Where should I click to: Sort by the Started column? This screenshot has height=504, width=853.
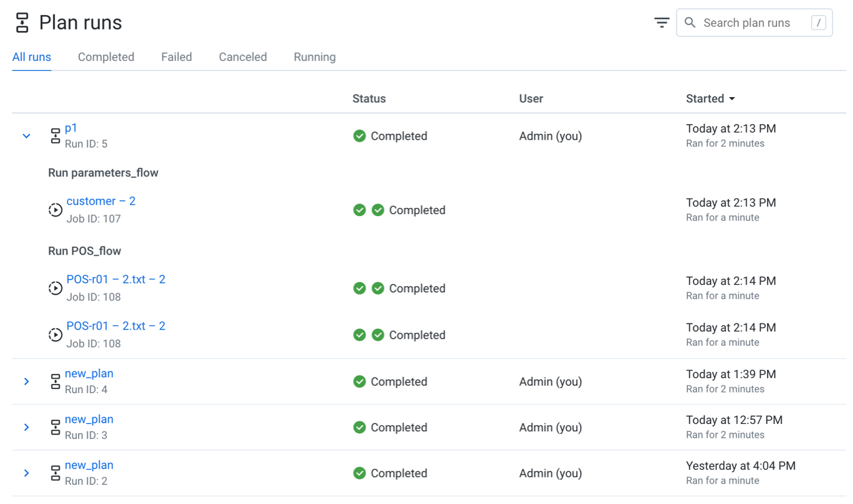coord(711,98)
